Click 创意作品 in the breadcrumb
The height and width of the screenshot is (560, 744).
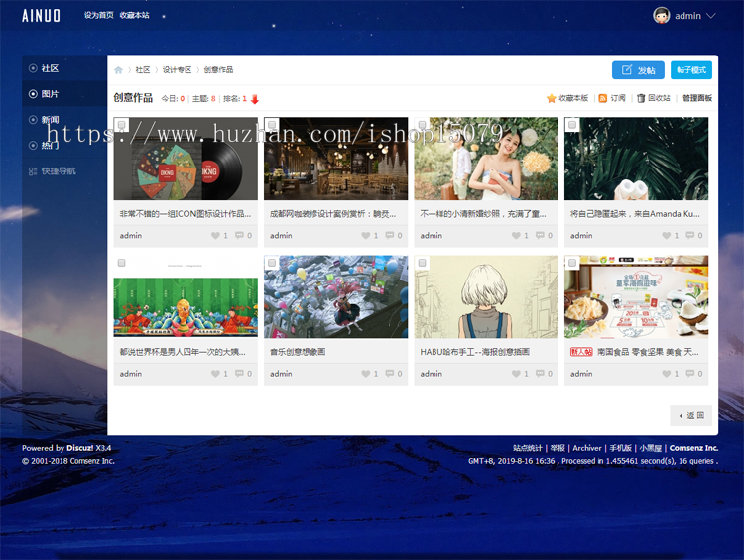(218, 70)
